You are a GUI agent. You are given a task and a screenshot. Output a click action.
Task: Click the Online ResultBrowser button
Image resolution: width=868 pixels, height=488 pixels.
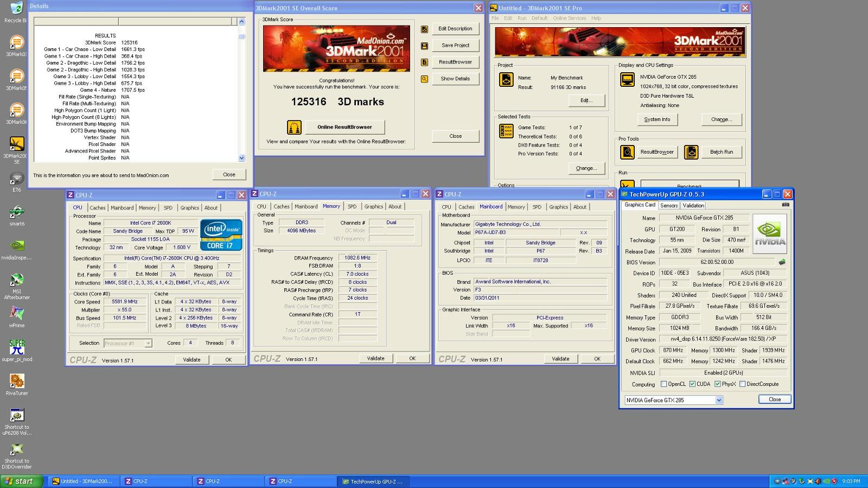click(x=344, y=127)
